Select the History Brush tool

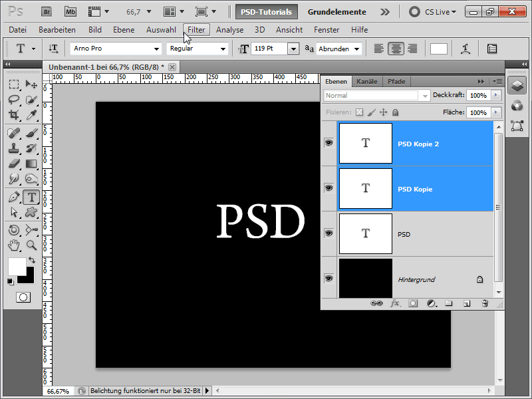[x=31, y=148]
